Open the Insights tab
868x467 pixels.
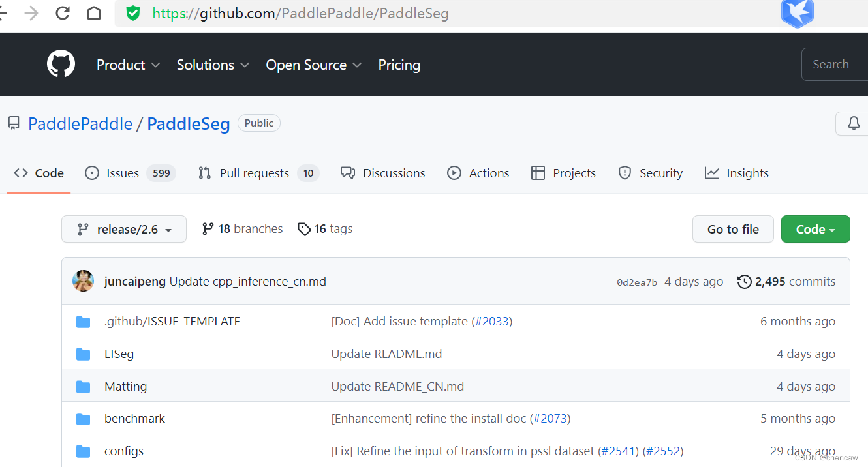737,173
